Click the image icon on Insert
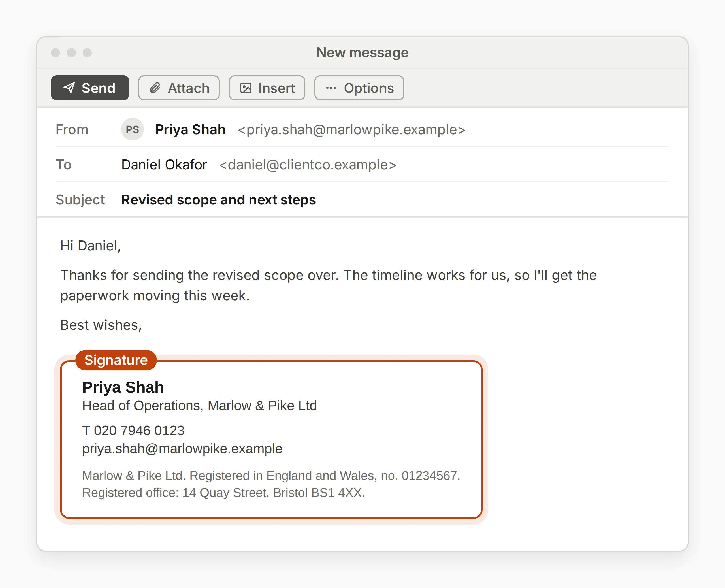The height and width of the screenshot is (588, 725). pyautogui.click(x=246, y=88)
